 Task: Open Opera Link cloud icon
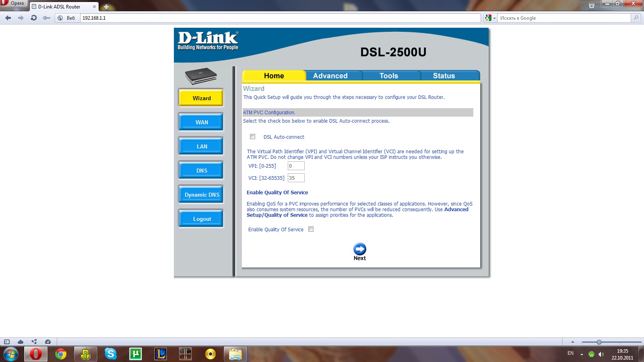click(x=21, y=342)
